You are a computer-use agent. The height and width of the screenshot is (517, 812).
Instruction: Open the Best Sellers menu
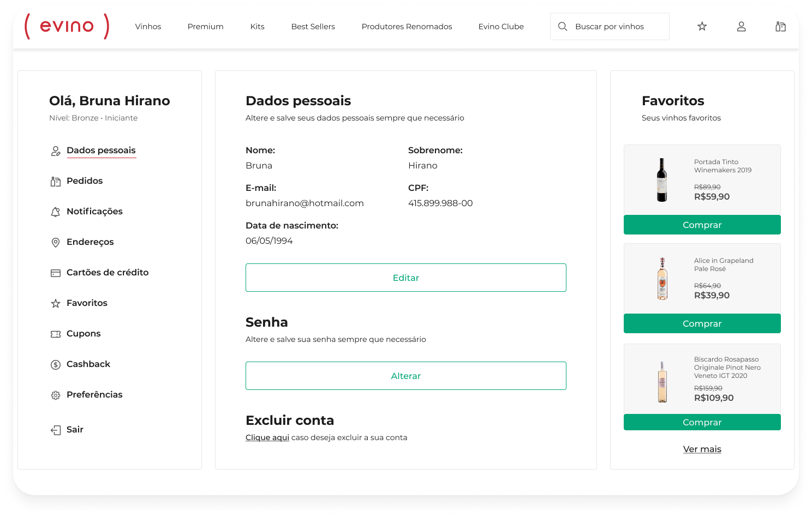pyautogui.click(x=313, y=26)
